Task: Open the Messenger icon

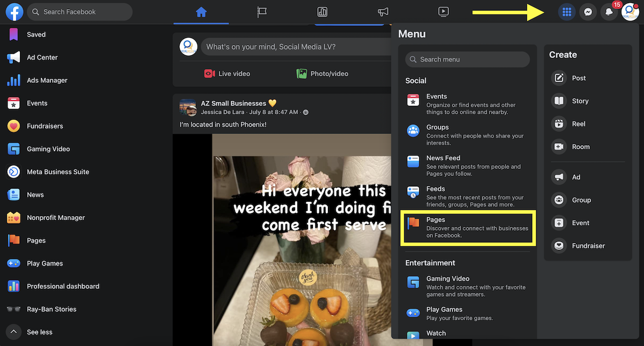Action: click(588, 12)
